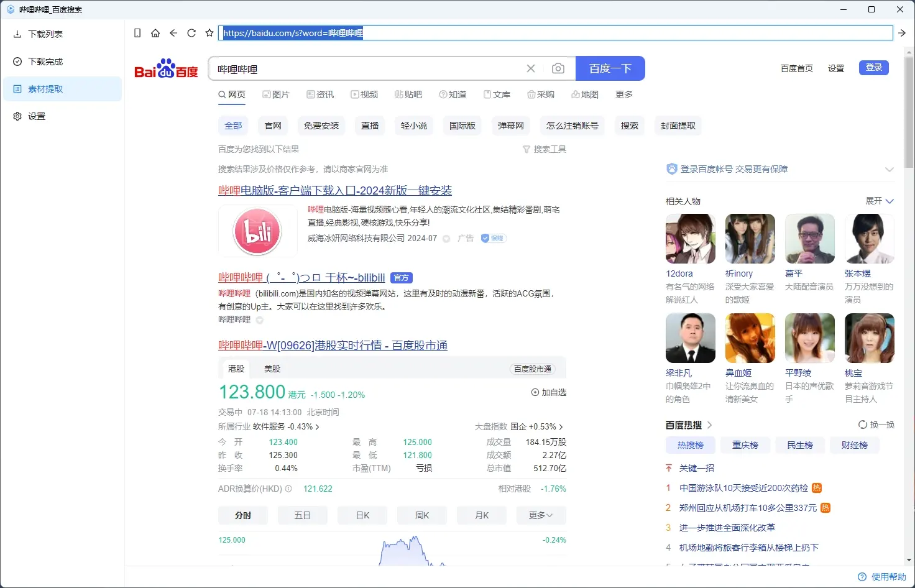Go back with the left arrow icon

[173, 33]
